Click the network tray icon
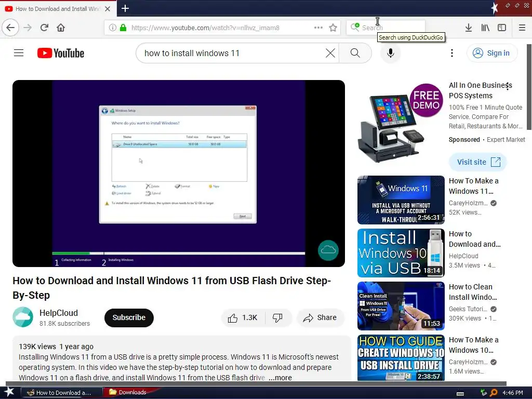This screenshot has height=399, width=532. point(484,393)
